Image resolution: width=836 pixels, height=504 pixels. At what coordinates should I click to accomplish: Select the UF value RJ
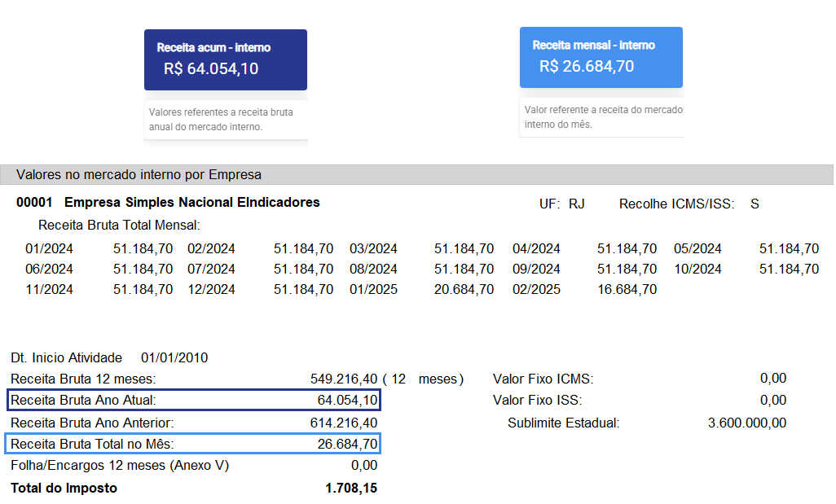coord(577,204)
